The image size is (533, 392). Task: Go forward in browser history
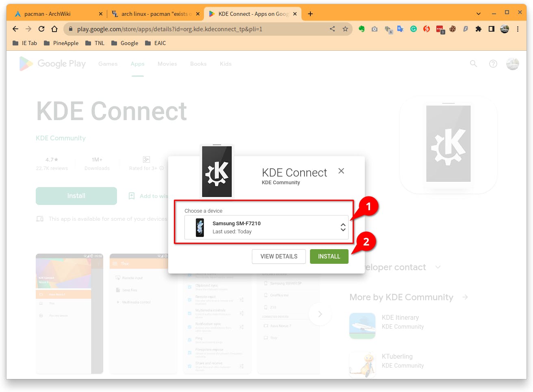(x=28, y=29)
